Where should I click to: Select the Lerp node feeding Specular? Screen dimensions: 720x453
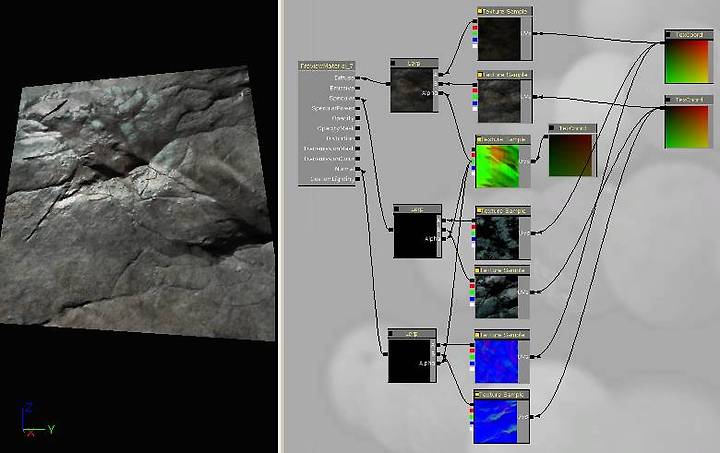tap(417, 232)
